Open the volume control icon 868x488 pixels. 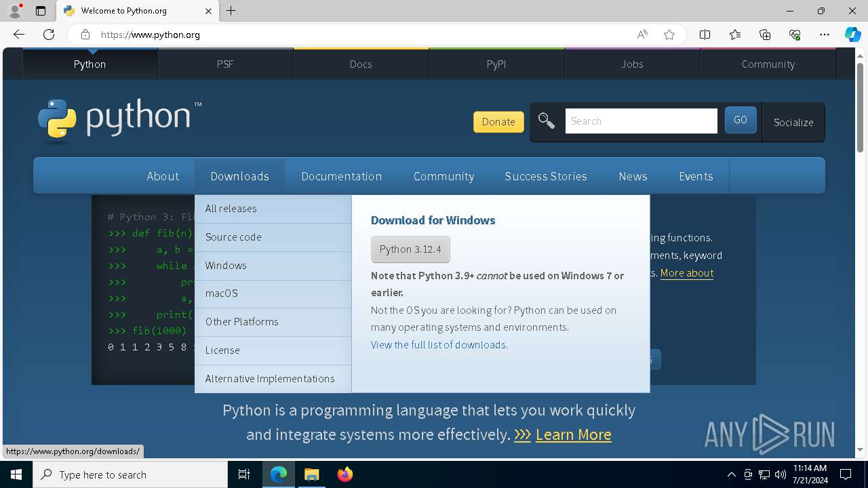point(781,474)
